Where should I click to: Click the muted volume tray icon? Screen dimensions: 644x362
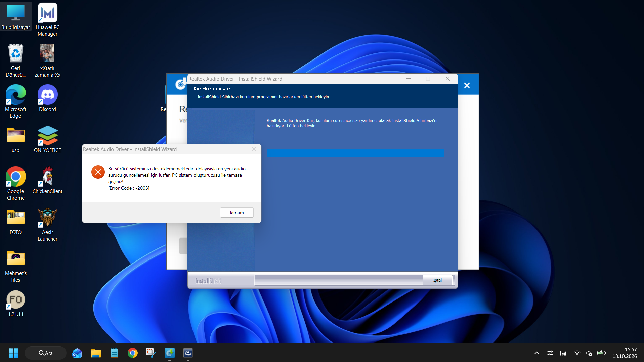point(589,353)
